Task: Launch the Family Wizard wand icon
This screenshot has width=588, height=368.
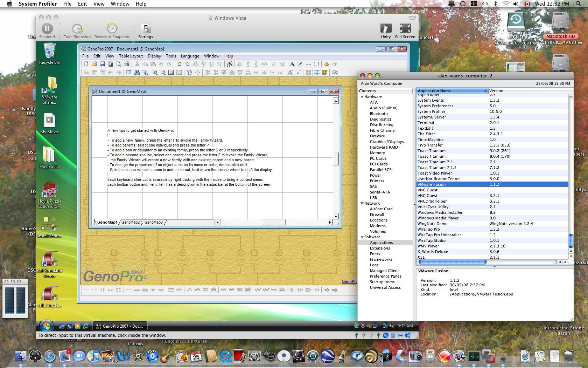Action: point(230,64)
